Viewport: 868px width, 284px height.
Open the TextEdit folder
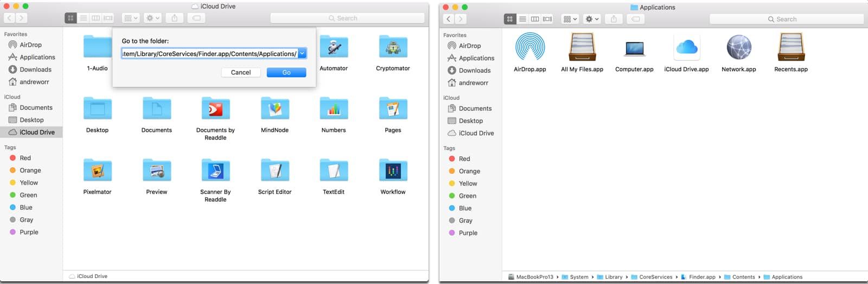click(334, 170)
